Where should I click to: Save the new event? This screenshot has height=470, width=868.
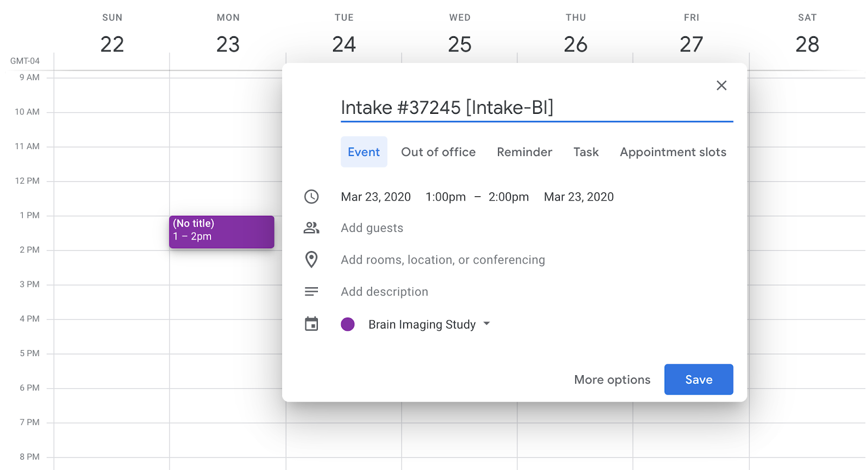(x=698, y=379)
